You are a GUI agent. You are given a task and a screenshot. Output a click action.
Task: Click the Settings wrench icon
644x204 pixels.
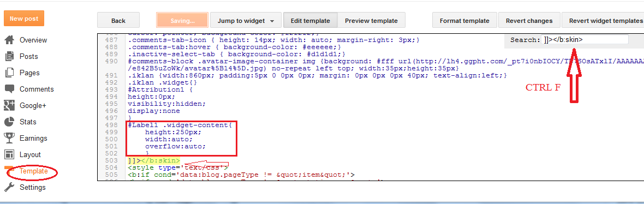coord(9,188)
